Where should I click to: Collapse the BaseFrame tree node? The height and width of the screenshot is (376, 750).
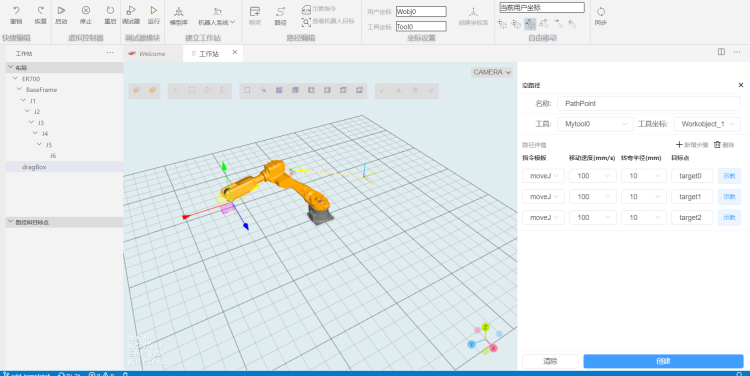[x=19, y=89]
